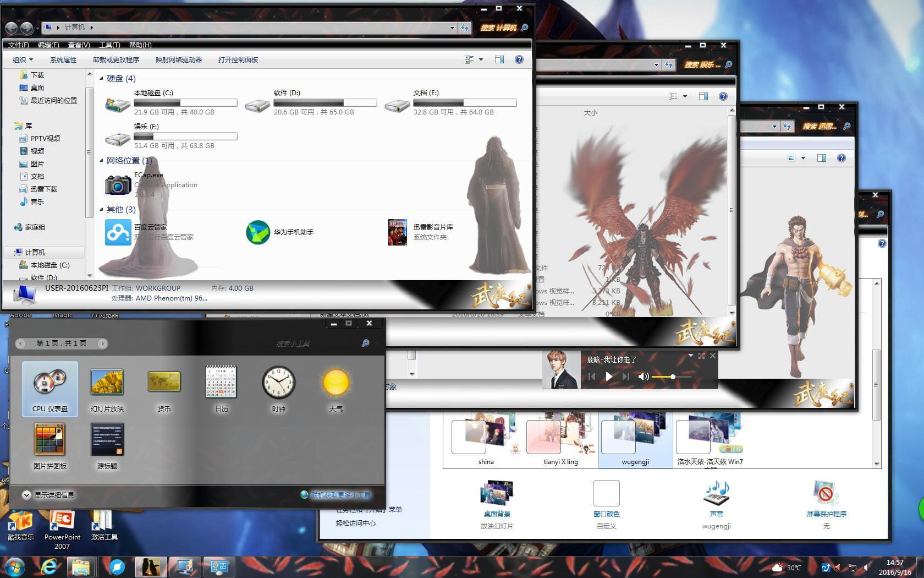The image size is (924, 578).
Task: Open the change-view dropdown arrow in Explorer
Action: tap(480, 59)
